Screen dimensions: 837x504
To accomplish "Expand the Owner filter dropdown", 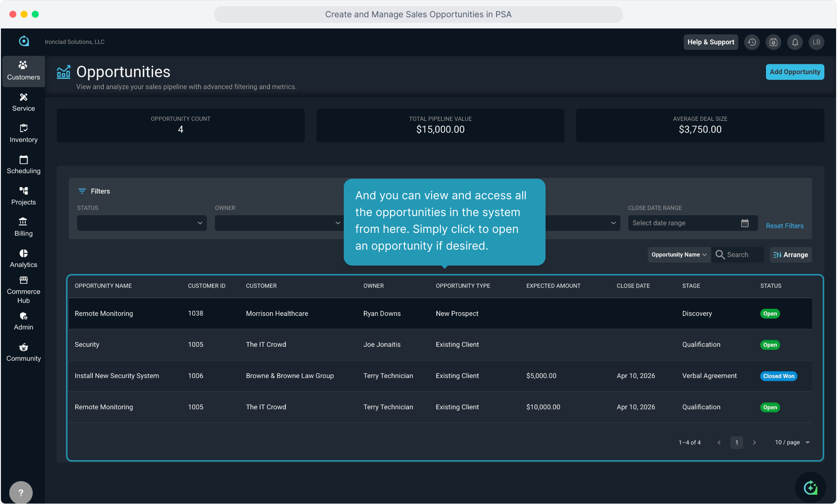I will tap(279, 223).
